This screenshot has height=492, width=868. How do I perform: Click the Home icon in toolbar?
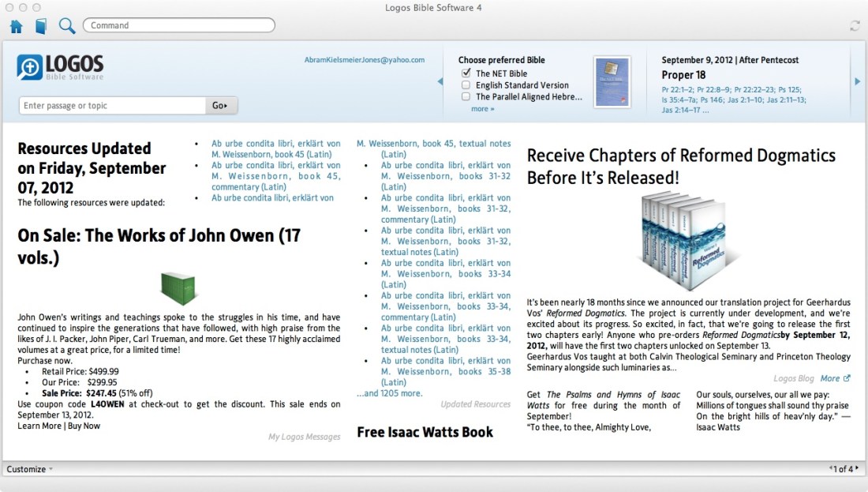pyautogui.click(x=16, y=26)
